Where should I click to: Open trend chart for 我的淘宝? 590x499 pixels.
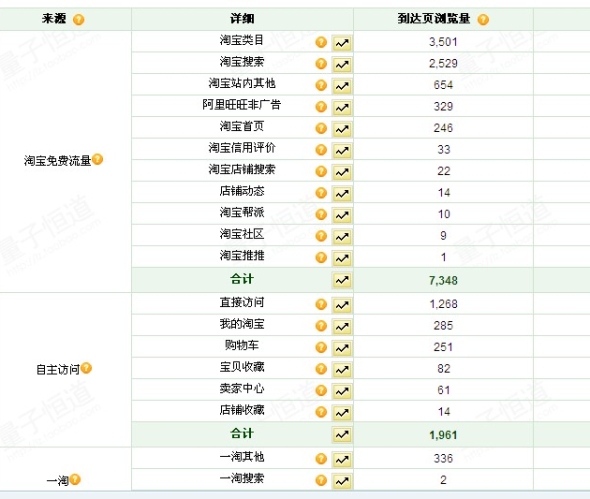(x=342, y=327)
